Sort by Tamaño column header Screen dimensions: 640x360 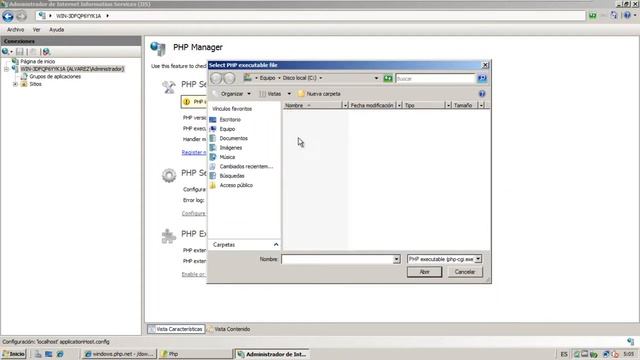(464, 105)
